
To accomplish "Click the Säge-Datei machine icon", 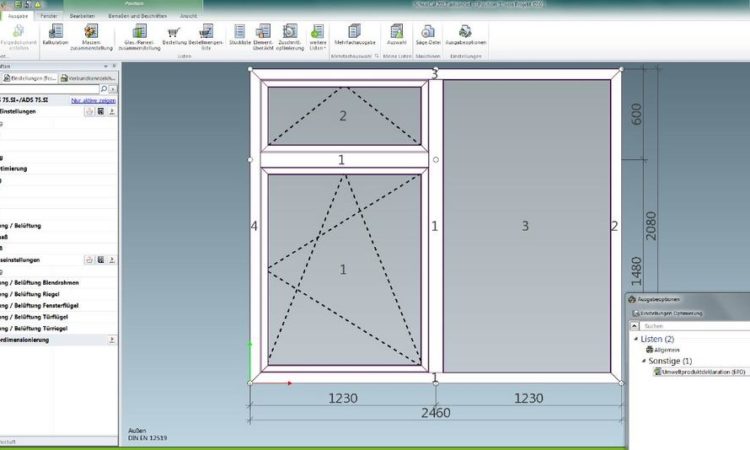I will [427, 36].
